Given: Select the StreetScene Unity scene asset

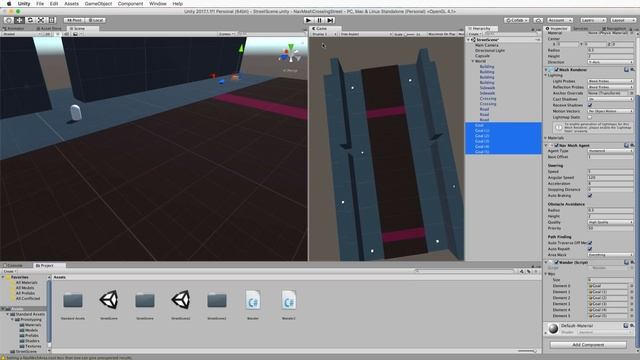Looking at the screenshot, I should point(109,300).
